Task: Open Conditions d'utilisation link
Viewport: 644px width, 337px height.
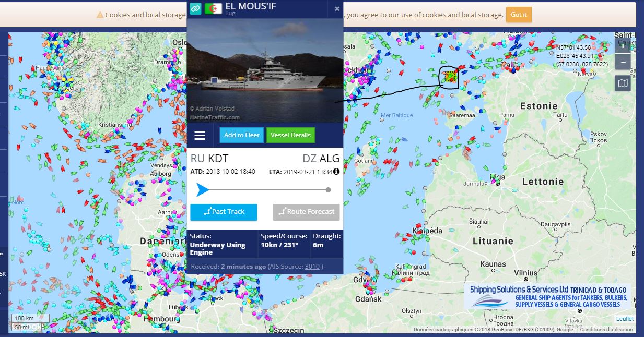Action: pyautogui.click(x=606, y=330)
